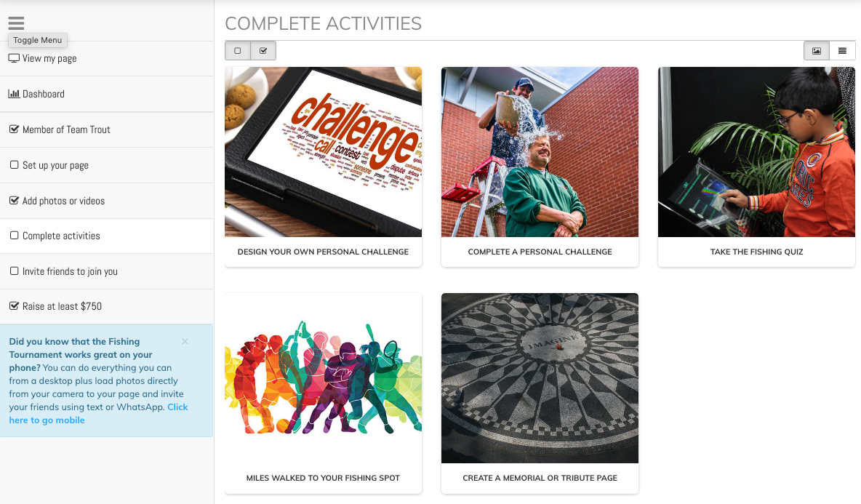This screenshot has height=504, width=861.
Task: Open the Design Your Own Personal Challenge card
Action: (x=323, y=167)
